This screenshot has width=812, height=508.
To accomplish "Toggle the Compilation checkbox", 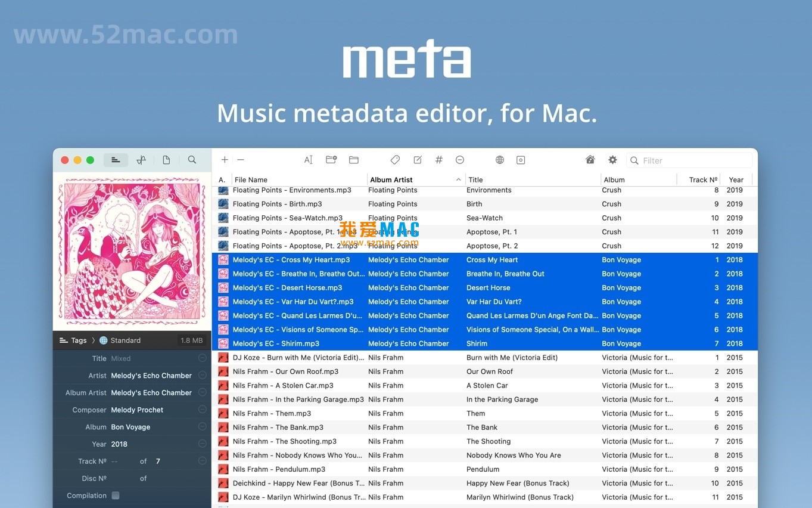I will pyautogui.click(x=115, y=495).
